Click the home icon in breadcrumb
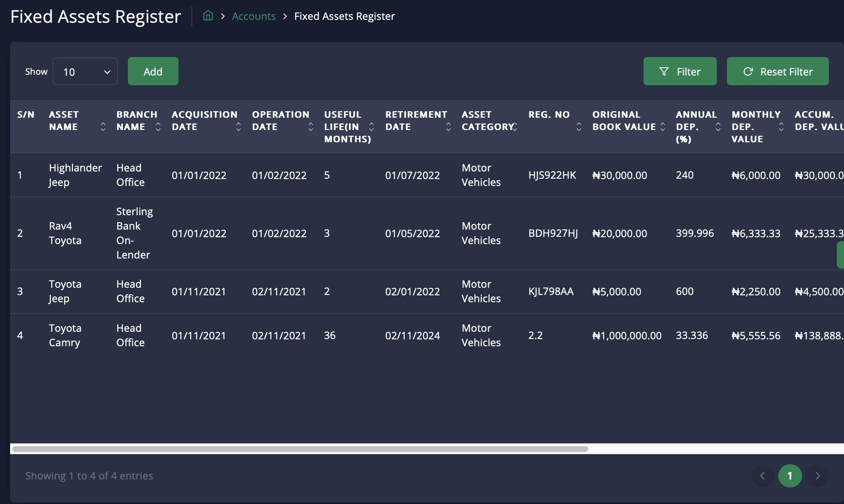The height and width of the screenshot is (504, 844). 208,16
